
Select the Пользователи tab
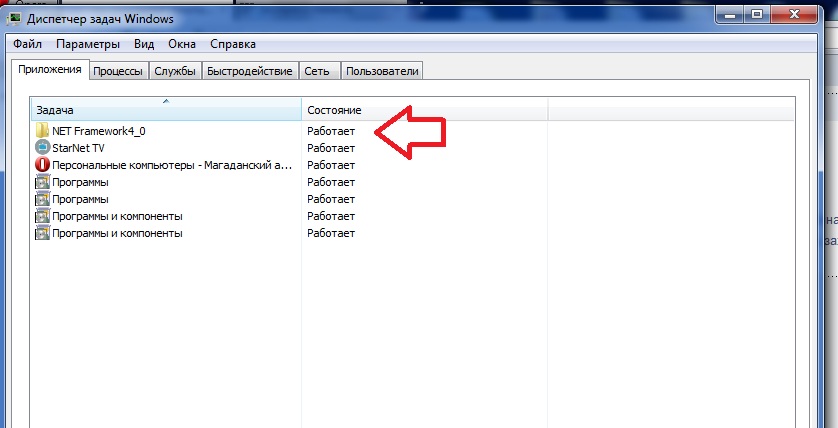pos(381,71)
